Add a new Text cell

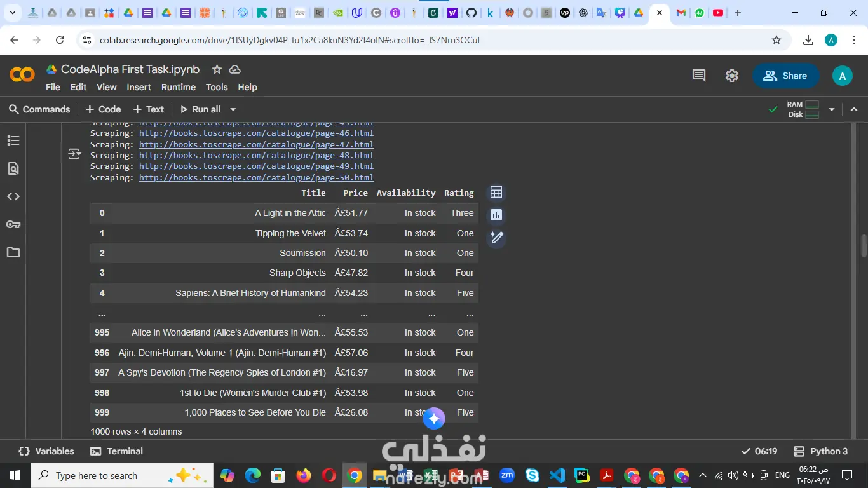tap(148, 109)
